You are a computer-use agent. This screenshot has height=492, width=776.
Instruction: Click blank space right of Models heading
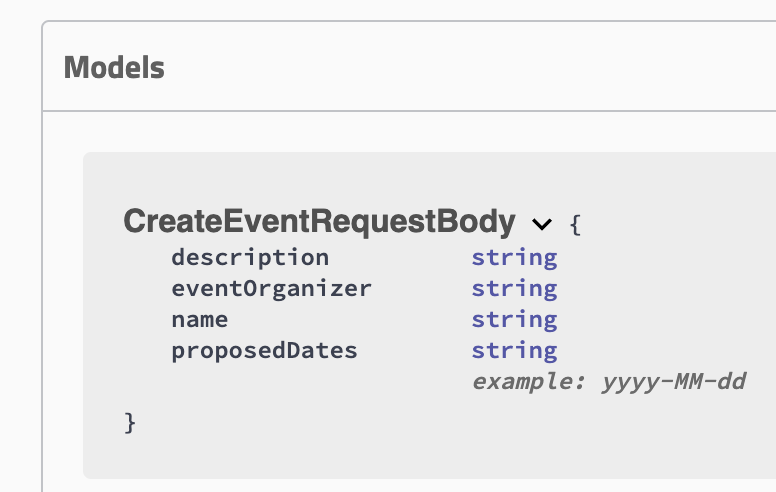click(x=450, y=68)
